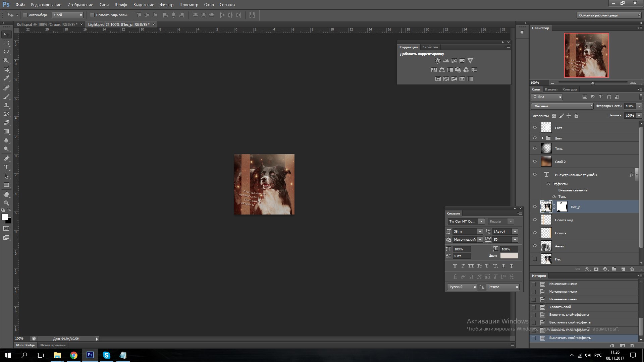Add a Color Balance adjustment
This screenshot has height=362, width=644.
[442, 70]
